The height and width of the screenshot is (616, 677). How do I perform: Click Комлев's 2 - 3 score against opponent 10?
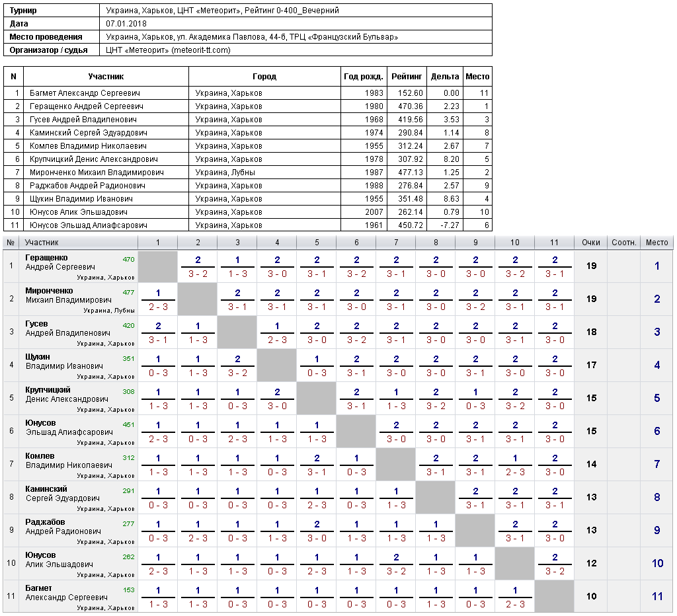point(515,473)
